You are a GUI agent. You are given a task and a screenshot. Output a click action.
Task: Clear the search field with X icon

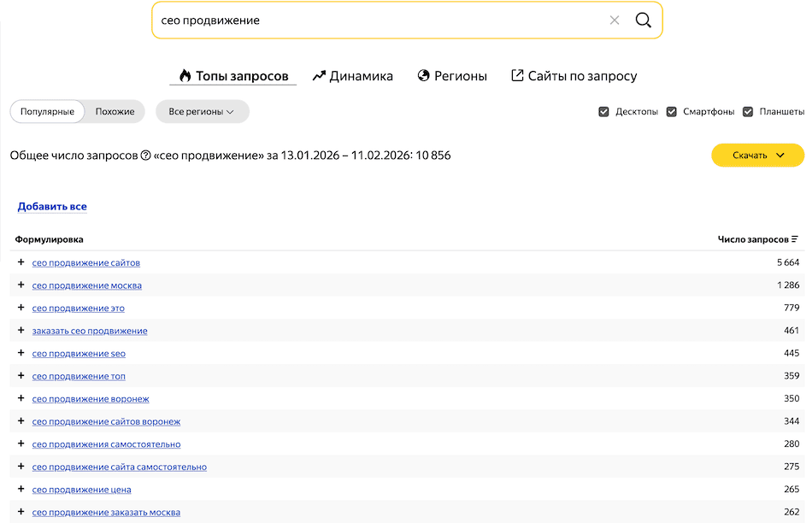click(x=614, y=21)
